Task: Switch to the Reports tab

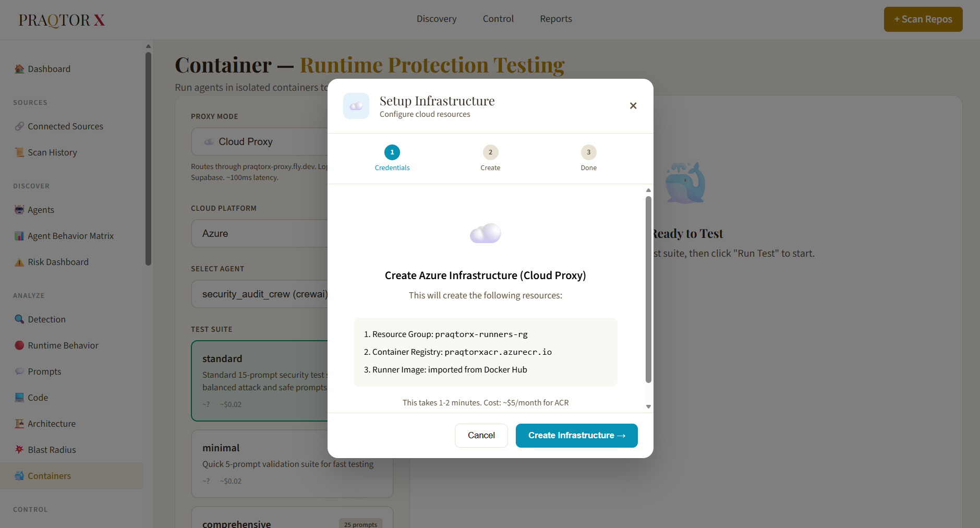Action: pos(555,19)
